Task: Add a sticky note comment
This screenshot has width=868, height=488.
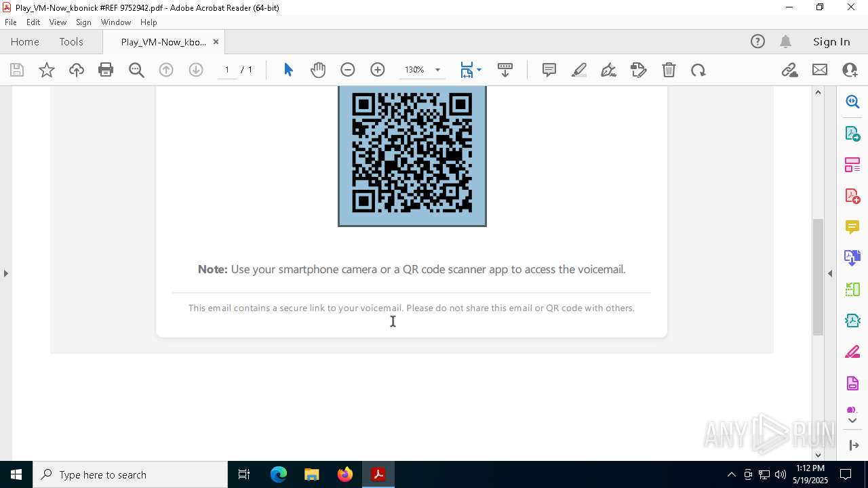Action: click(x=549, y=70)
